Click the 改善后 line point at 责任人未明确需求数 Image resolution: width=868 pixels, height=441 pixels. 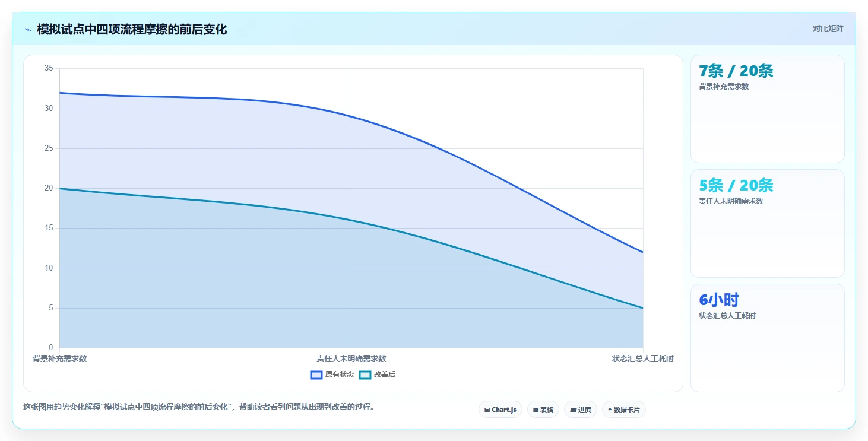[x=351, y=220]
